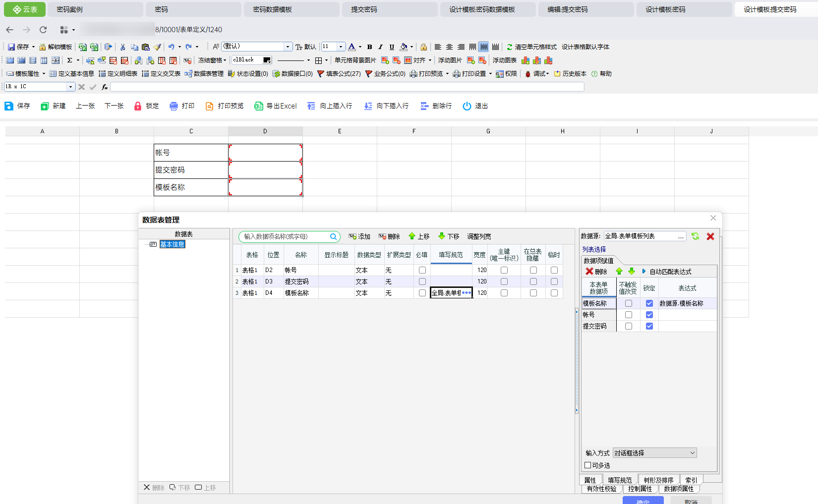Open the font name dropdown
Viewport: 818px width, 504px height.
point(288,47)
